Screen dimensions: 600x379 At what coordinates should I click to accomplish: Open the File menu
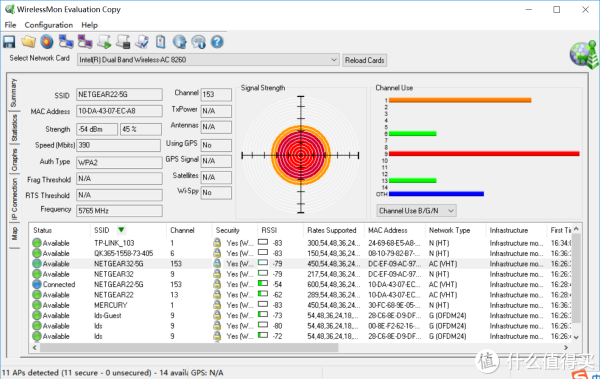point(10,25)
